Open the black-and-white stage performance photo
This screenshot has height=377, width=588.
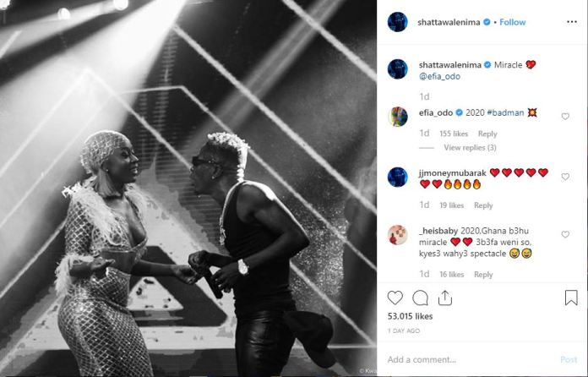(x=188, y=188)
